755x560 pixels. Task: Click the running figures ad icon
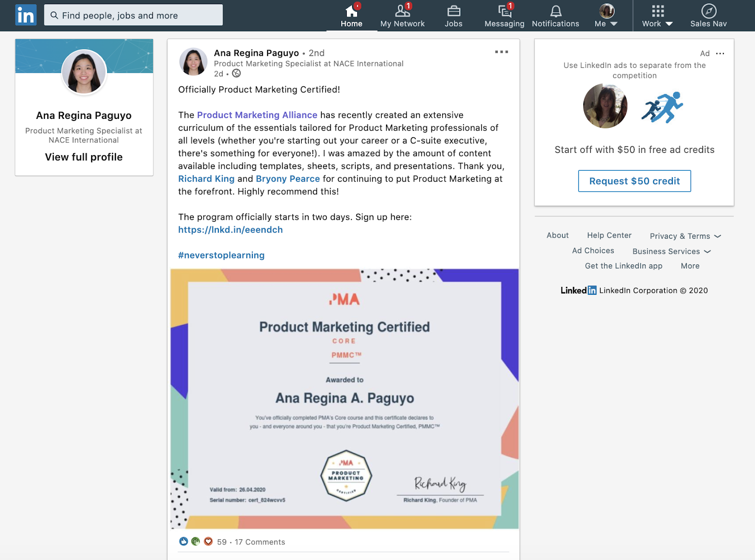pyautogui.click(x=662, y=107)
